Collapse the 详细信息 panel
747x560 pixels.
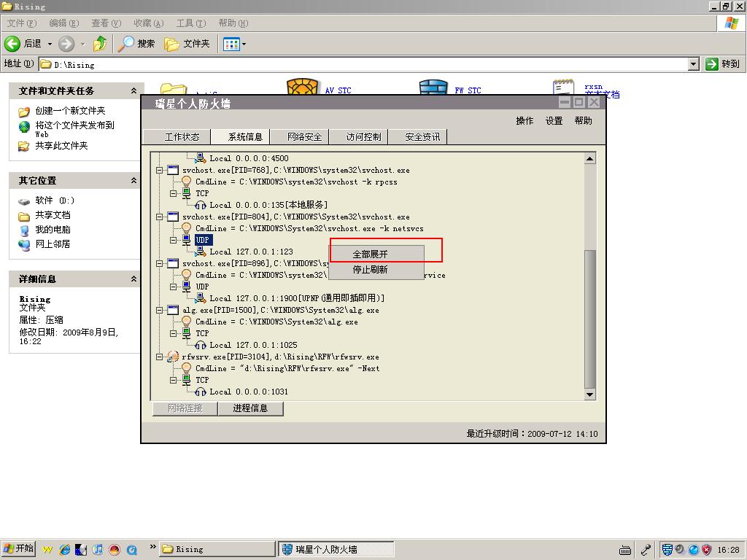[134, 279]
